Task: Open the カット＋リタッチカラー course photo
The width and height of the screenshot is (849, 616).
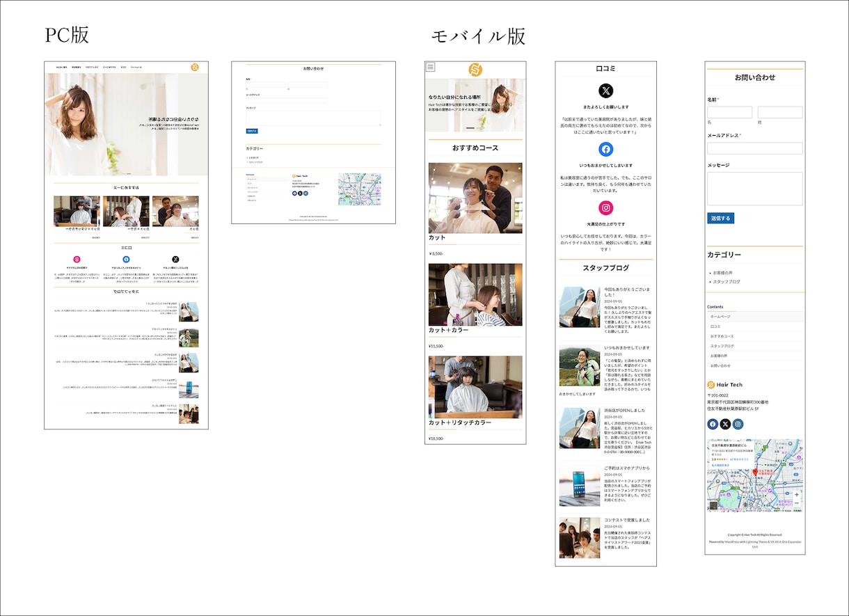Action: click(475, 387)
